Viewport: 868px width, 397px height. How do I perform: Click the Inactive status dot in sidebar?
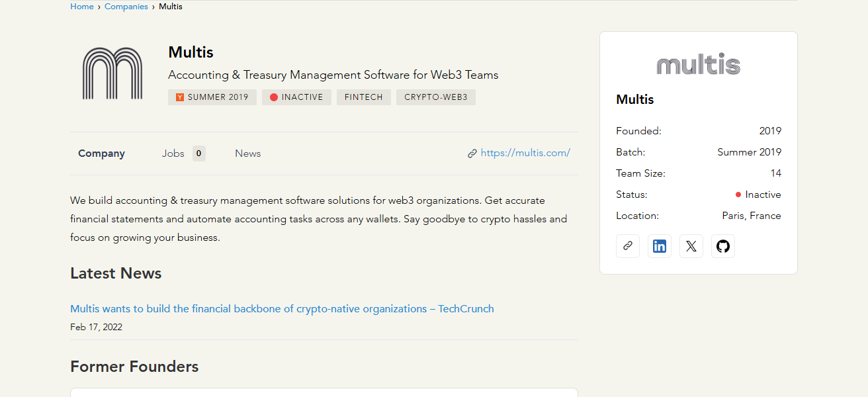tap(738, 195)
